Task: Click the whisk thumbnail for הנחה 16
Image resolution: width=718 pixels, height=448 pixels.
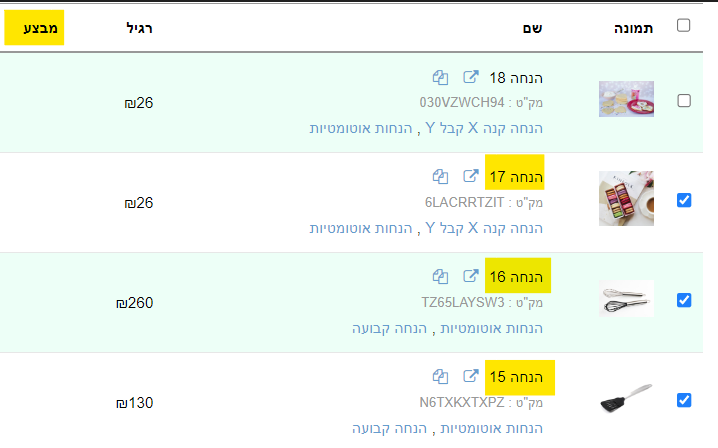Action: (x=626, y=298)
